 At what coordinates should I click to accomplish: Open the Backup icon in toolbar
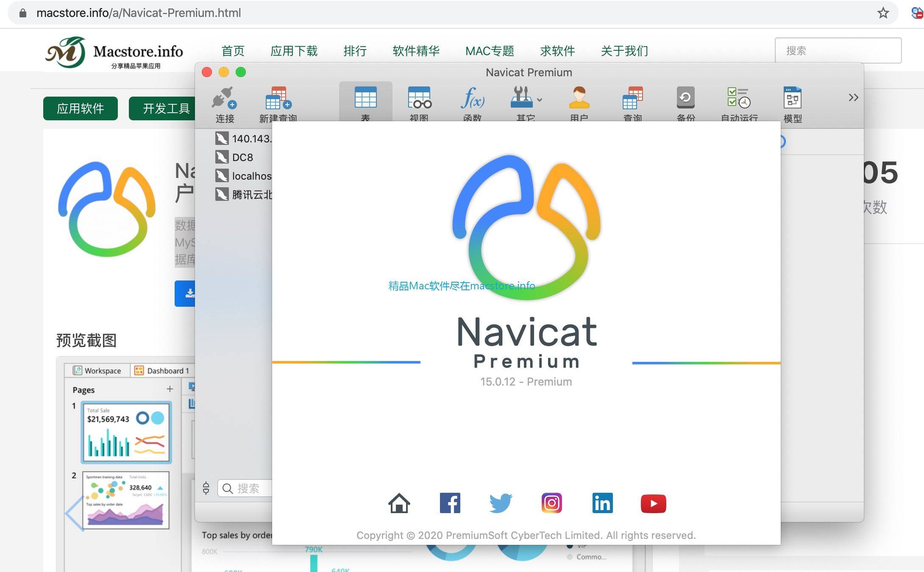point(686,97)
